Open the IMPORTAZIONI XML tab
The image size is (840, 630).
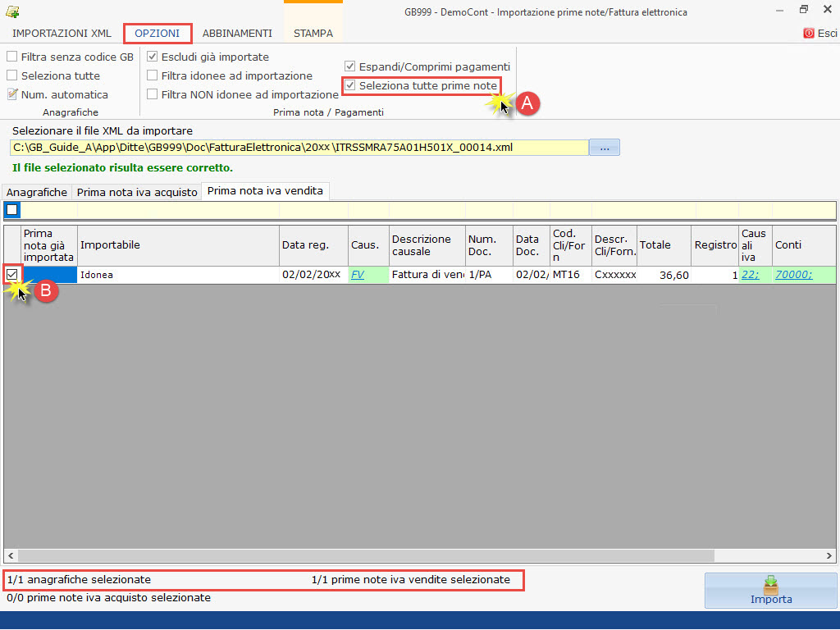point(62,34)
